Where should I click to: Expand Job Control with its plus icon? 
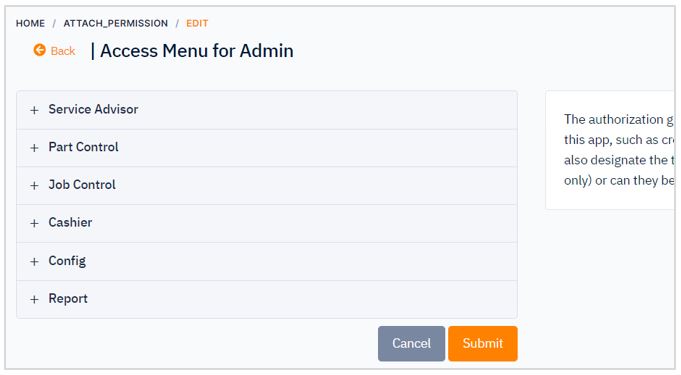tap(34, 186)
